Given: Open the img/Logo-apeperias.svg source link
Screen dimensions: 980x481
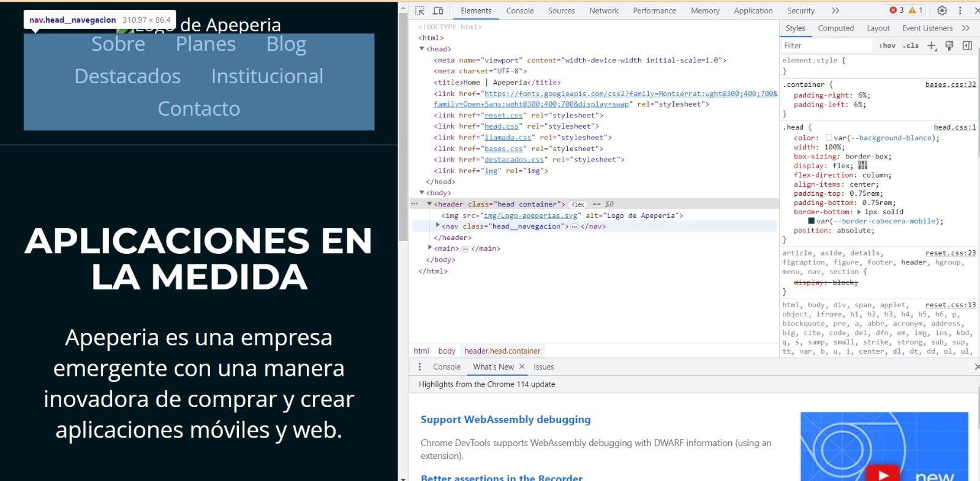Looking at the screenshot, I should tap(530, 215).
